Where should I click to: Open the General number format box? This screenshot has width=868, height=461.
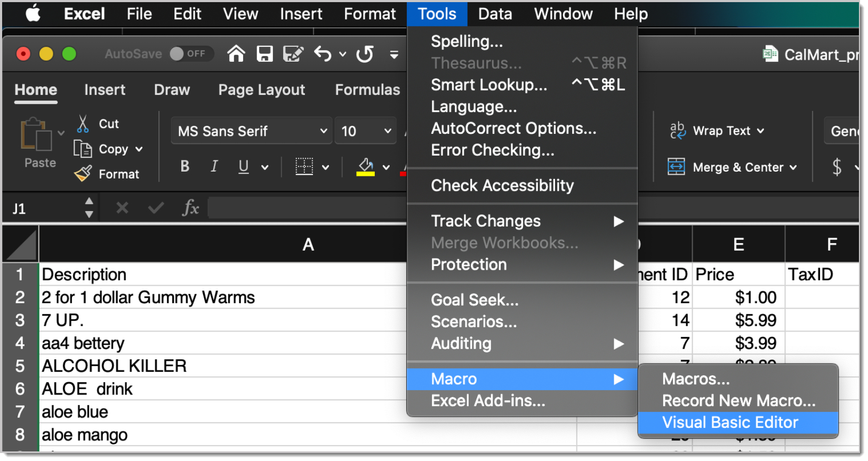pyautogui.click(x=842, y=131)
